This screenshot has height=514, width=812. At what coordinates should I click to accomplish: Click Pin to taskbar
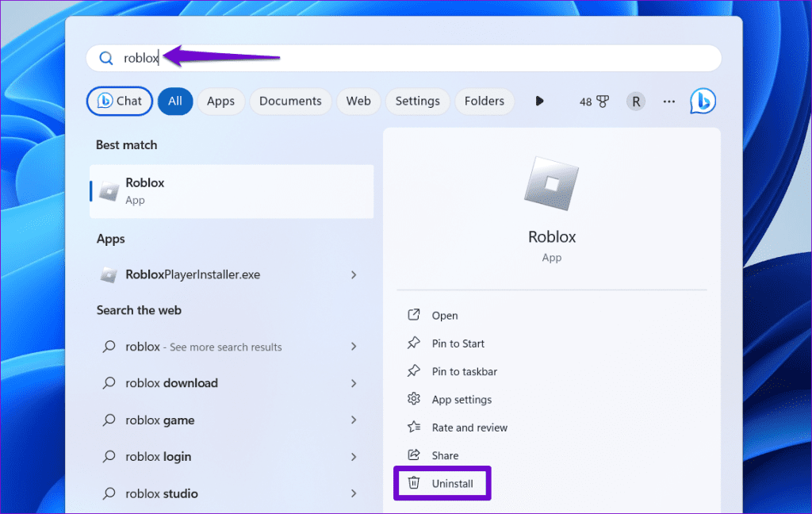coord(463,371)
